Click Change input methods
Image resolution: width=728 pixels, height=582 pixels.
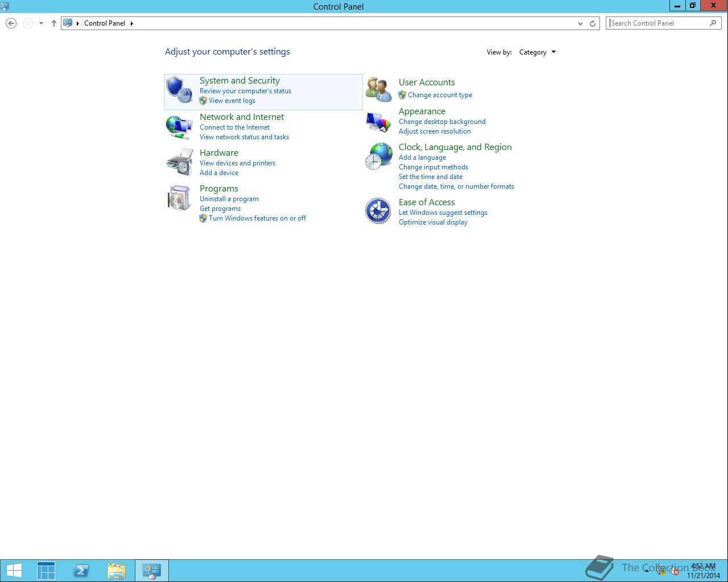point(433,167)
